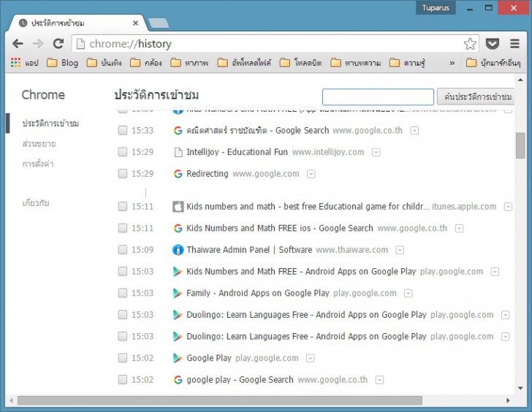Select ประวัติการเข้าชม in the Chrome sidebar
This screenshot has width=532, height=412.
[x=50, y=123]
